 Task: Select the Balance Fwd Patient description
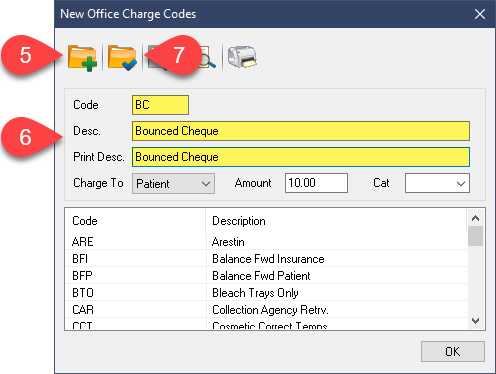point(337,276)
